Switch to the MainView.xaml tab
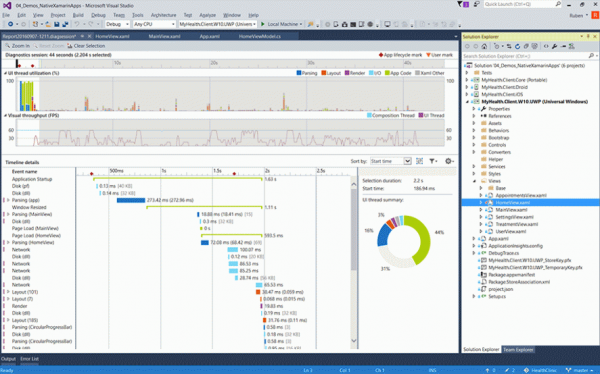Viewport: 600px width, 374px height. 164,36
